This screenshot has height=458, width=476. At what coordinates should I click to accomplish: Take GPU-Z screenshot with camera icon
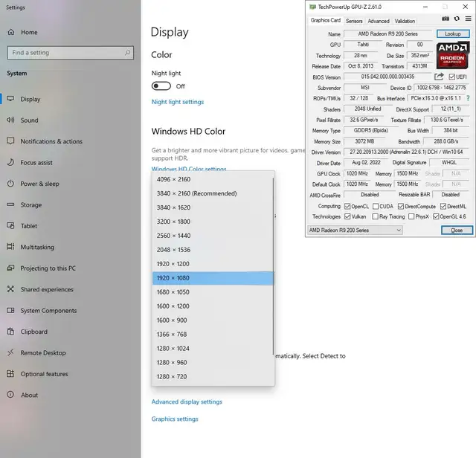point(446,19)
